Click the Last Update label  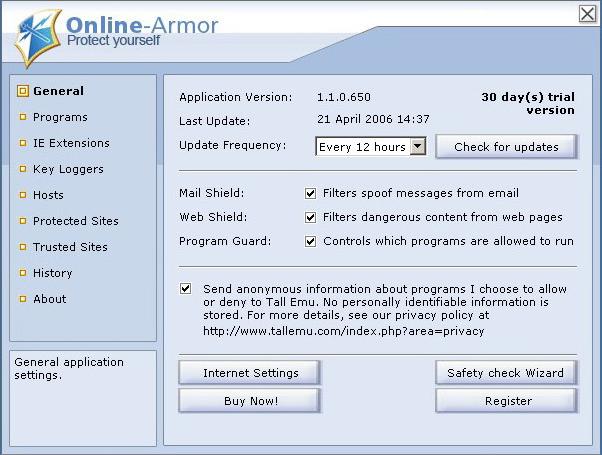[215, 121]
